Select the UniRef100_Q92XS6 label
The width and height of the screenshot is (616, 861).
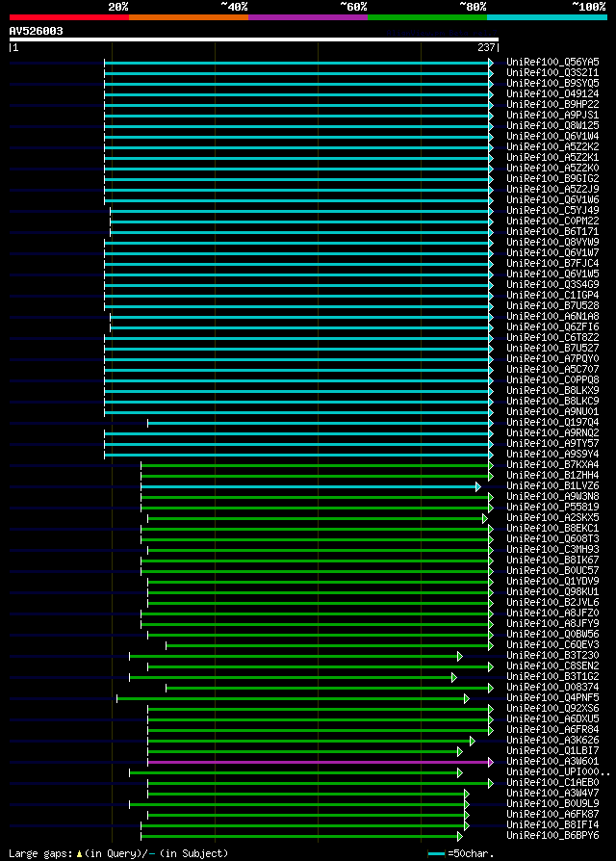(x=552, y=708)
